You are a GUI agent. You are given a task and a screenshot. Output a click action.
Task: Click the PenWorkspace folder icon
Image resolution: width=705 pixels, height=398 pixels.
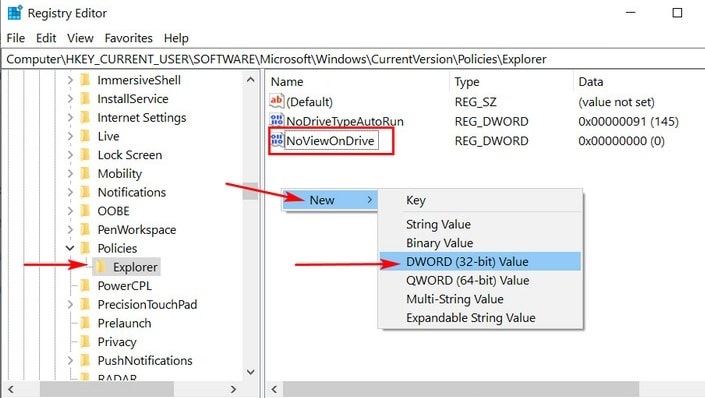(x=85, y=229)
